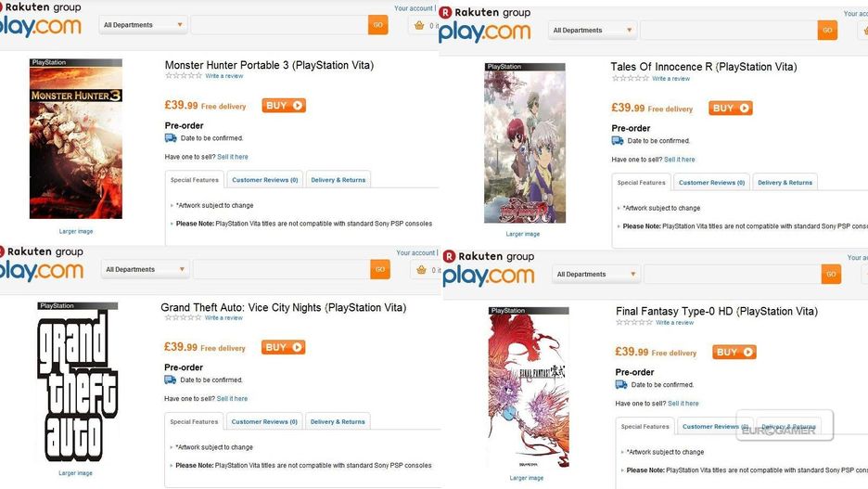868x489 pixels.
Task: Click the basket icon in the Monster Hunter panel
Action: pos(420,25)
